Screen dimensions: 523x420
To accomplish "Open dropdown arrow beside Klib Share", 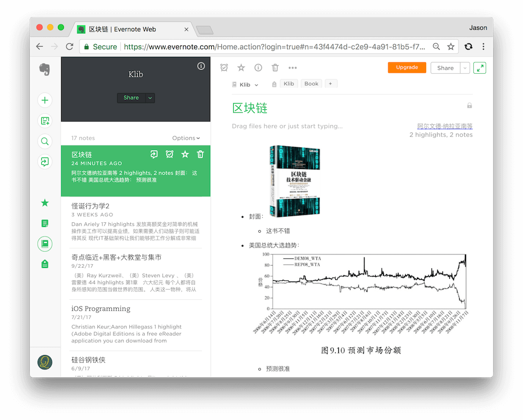I will tap(150, 98).
